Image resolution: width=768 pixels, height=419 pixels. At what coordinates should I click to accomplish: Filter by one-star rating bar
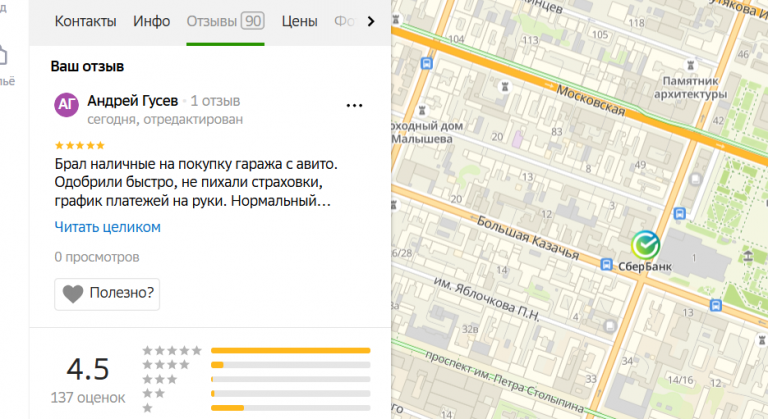click(x=290, y=408)
